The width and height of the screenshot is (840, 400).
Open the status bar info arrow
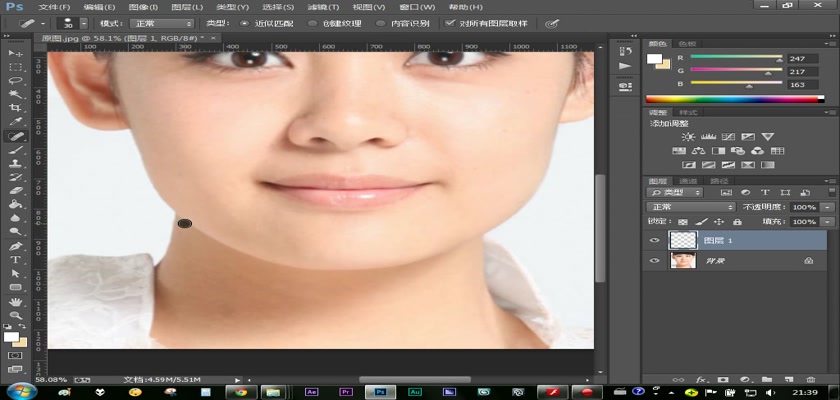(238, 380)
